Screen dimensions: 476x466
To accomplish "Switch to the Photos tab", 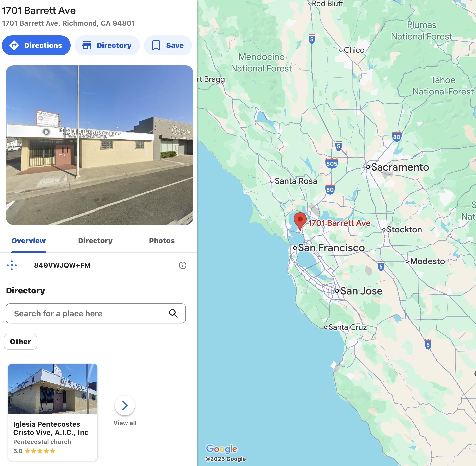I will point(162,241).
